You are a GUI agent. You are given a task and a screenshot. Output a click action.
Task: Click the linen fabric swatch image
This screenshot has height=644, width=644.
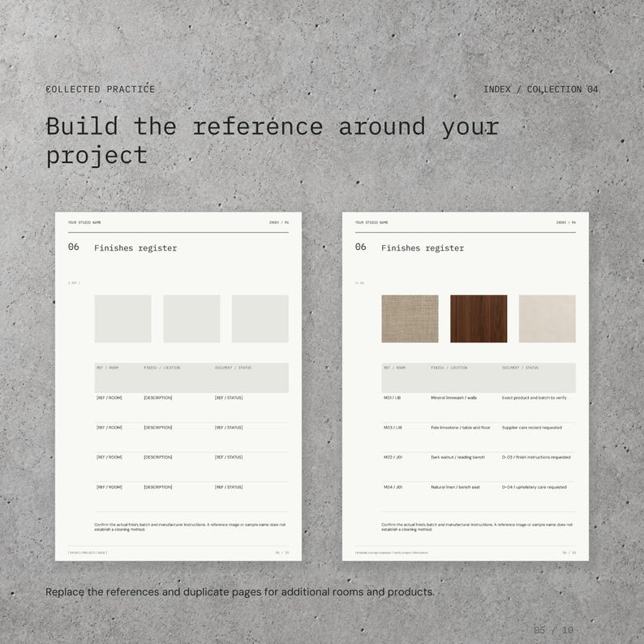[410, 319]
